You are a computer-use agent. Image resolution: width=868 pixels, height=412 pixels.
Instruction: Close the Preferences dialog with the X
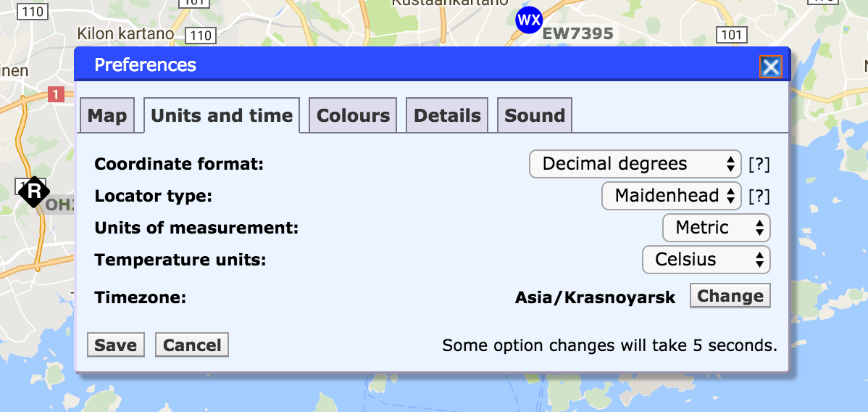point(770,67)
